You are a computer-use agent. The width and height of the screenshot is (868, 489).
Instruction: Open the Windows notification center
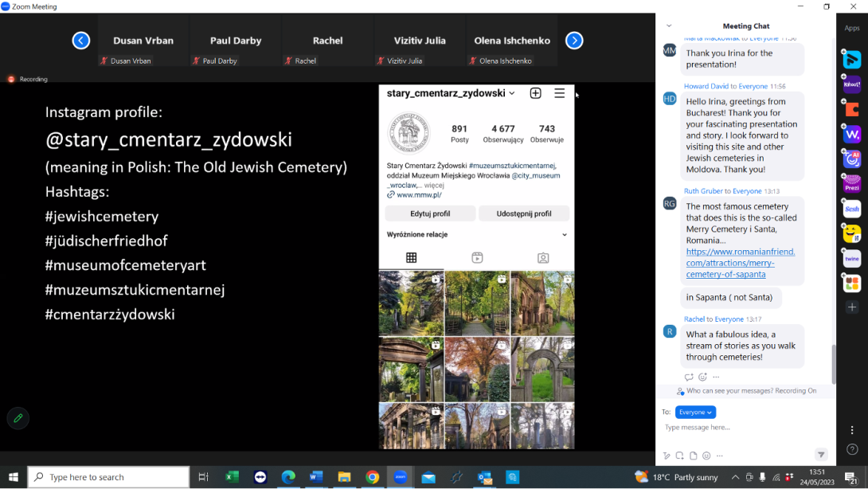850,477
